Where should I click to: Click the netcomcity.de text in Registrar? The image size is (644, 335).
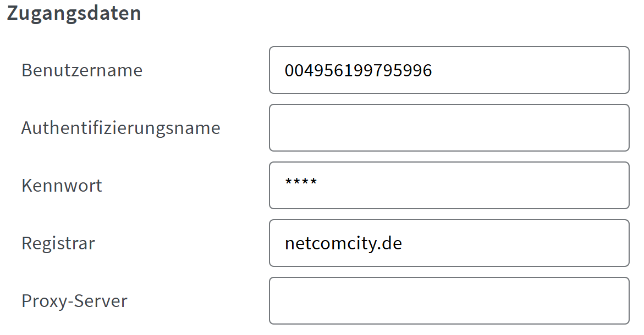(343, 243)
